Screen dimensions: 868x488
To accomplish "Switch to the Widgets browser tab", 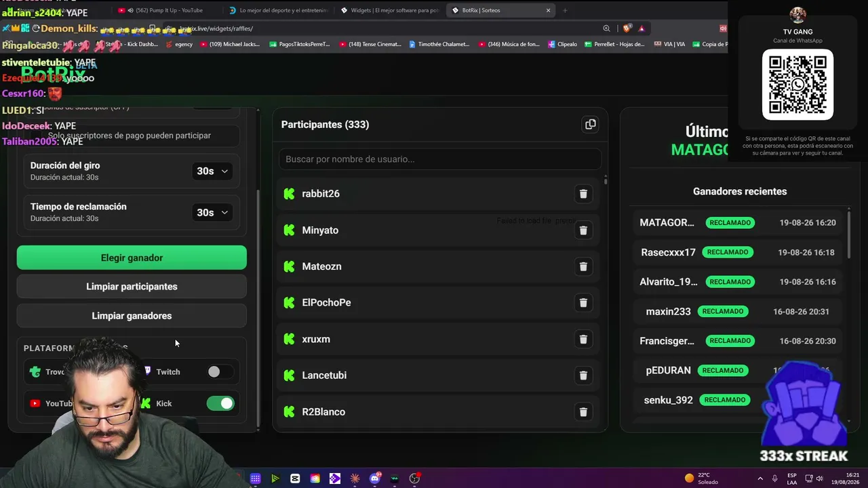I will (389, 10).
